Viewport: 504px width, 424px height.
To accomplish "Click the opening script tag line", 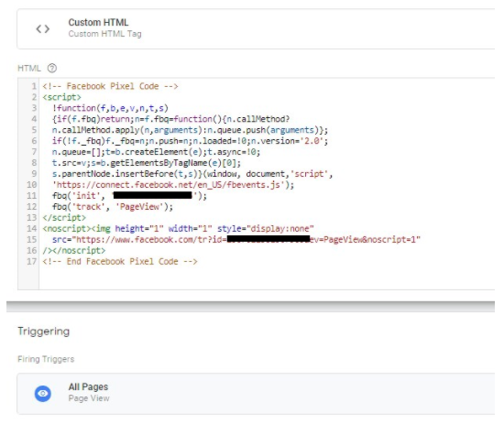I will [61, 97].
